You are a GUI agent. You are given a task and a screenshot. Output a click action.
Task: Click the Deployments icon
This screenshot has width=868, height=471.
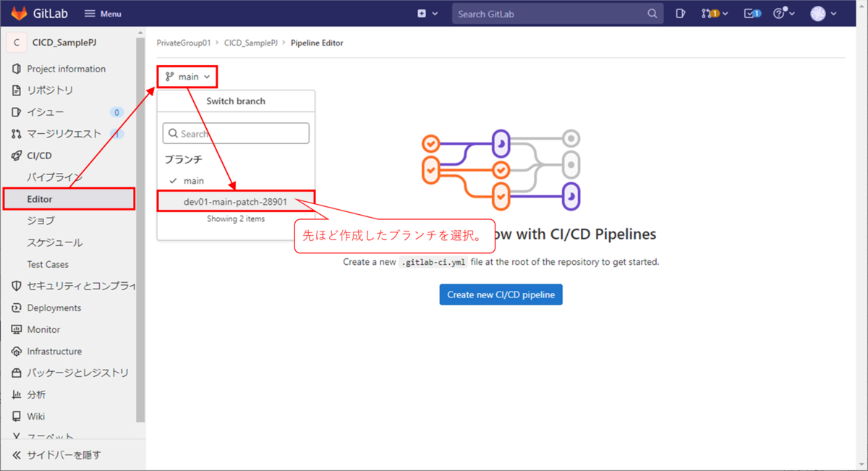(17, 307)
